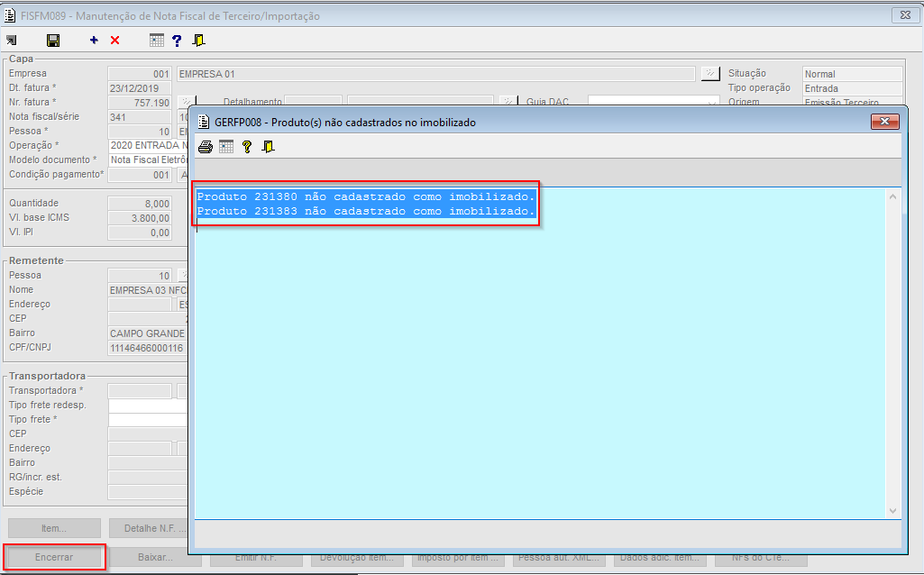Click the Tipo frete redesp. field
This screenshot has height=575, width=924.
coord(148,406)
